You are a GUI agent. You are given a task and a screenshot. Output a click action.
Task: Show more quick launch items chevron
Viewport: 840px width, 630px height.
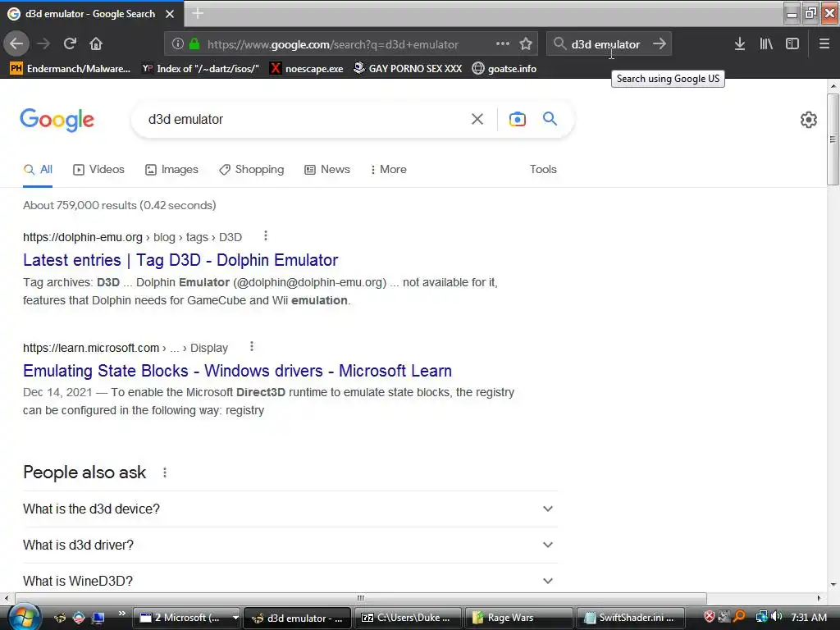pos(121,614)
